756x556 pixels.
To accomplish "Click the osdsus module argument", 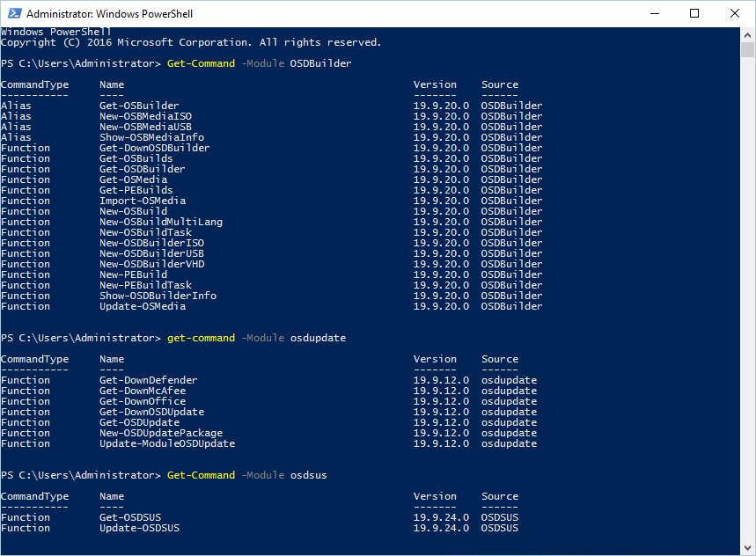I will click(309, 476).
